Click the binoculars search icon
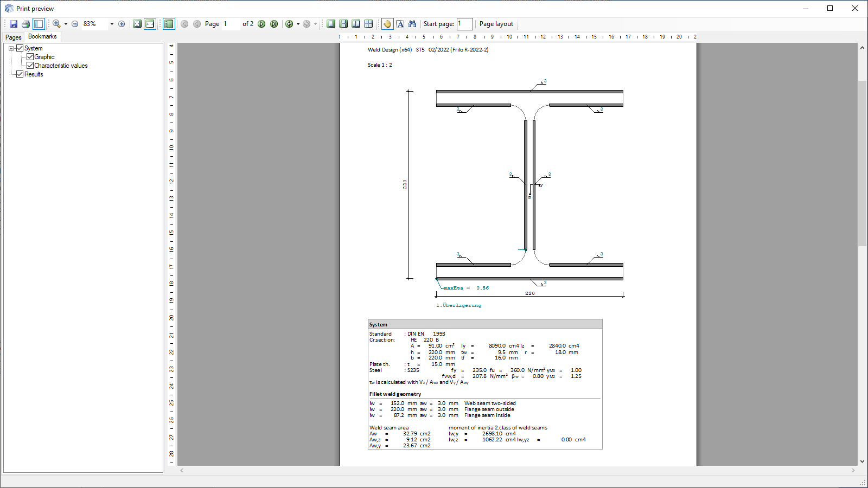The height and width of the screenshot is (488, 868). [x=412, y=24]
